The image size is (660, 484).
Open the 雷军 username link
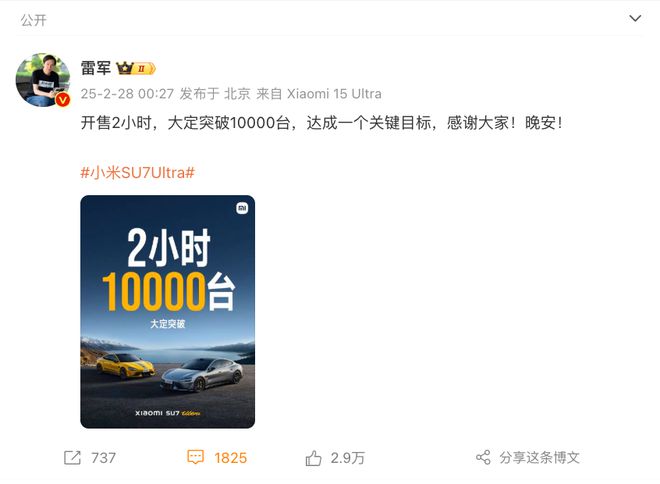[96, 67]
